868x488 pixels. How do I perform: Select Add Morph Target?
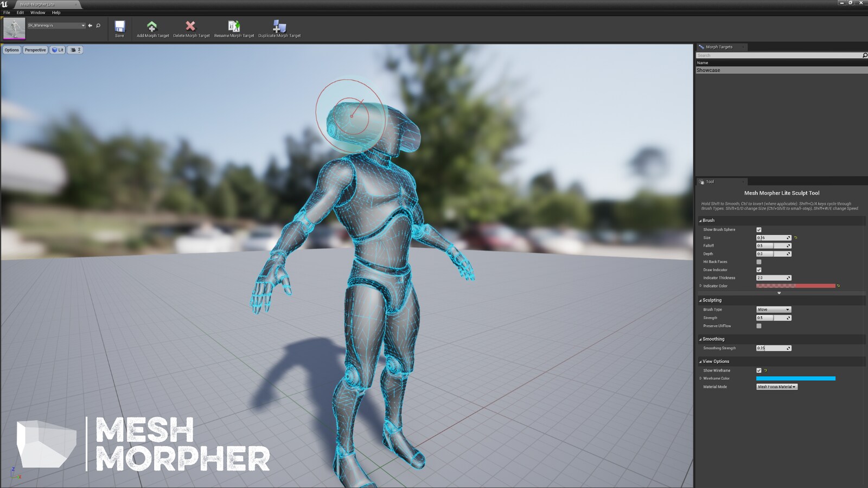[x=151, y=27]
